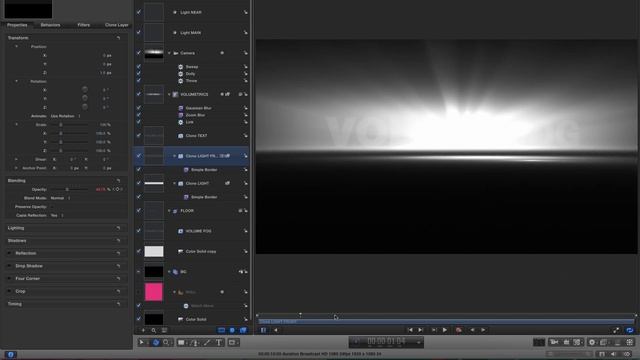Select the Bezier pen tool

click(x=195, y=342)
